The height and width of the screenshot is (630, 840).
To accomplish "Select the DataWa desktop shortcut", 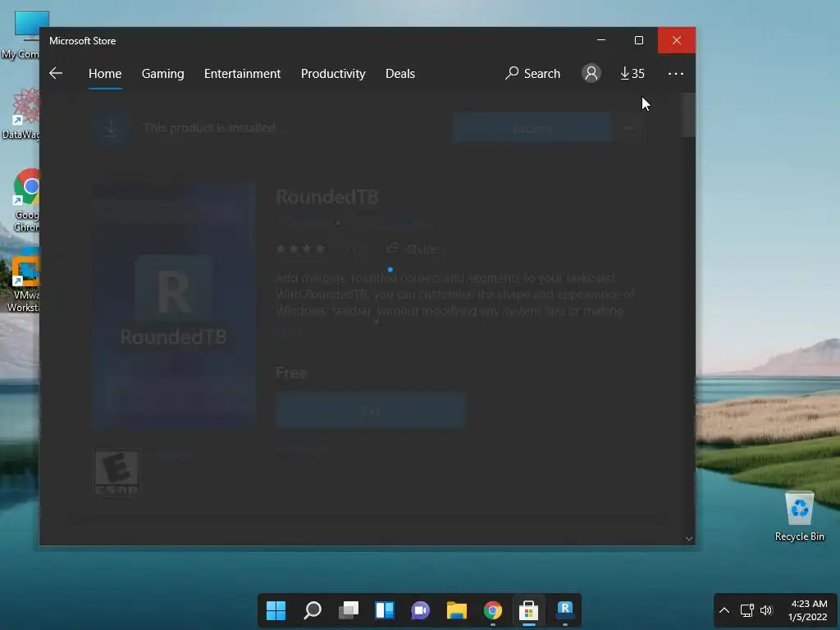I will tap(21, 114).
